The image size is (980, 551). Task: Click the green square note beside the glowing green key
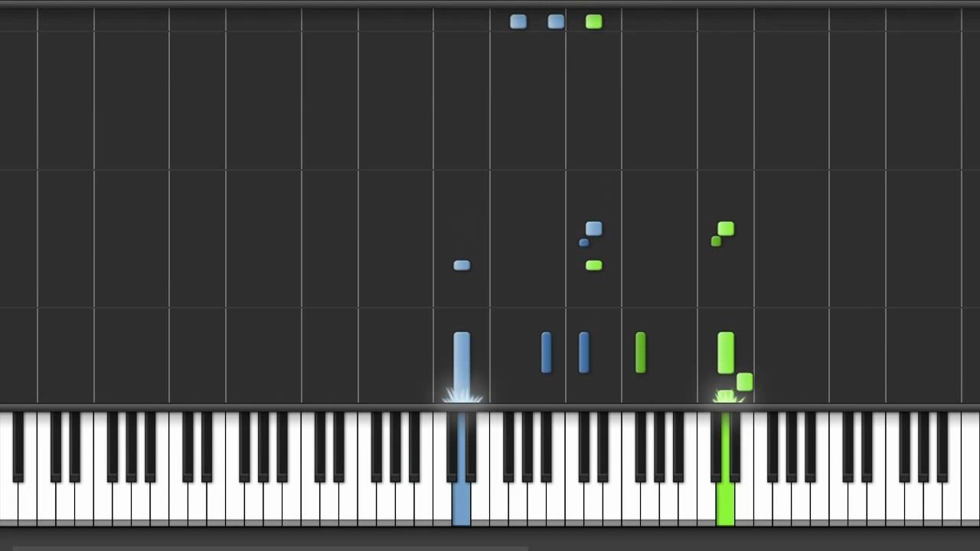[x=744, y=381]
